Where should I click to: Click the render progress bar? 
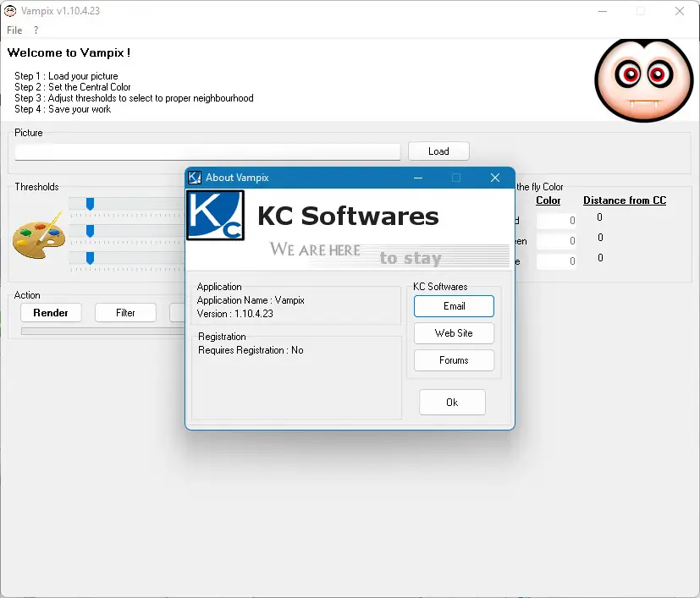click(x=103, y=331)
